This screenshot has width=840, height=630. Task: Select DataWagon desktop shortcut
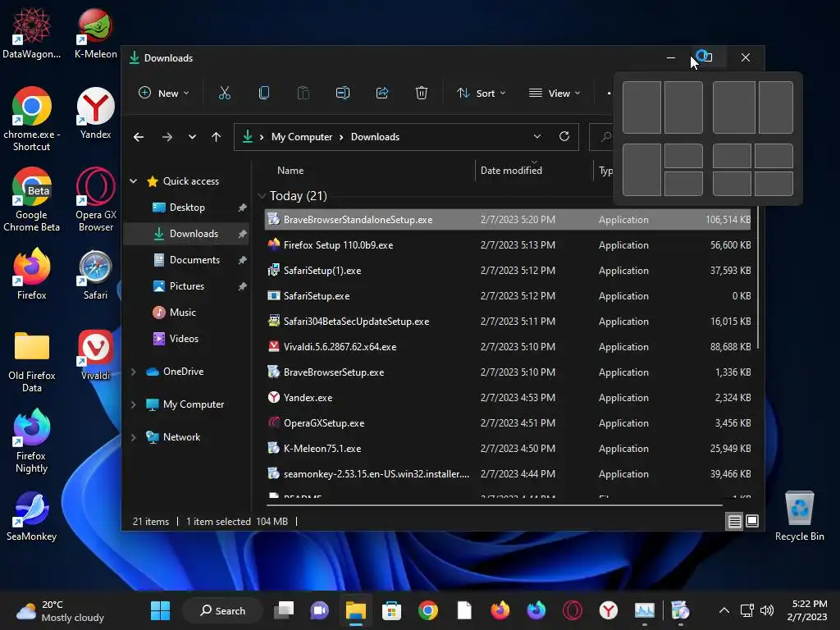click(32, 33)
